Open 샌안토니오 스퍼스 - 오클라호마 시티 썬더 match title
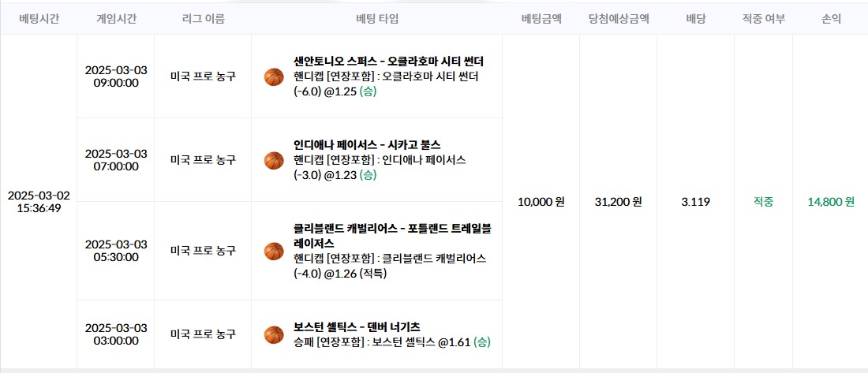 (x=389, y=62)
